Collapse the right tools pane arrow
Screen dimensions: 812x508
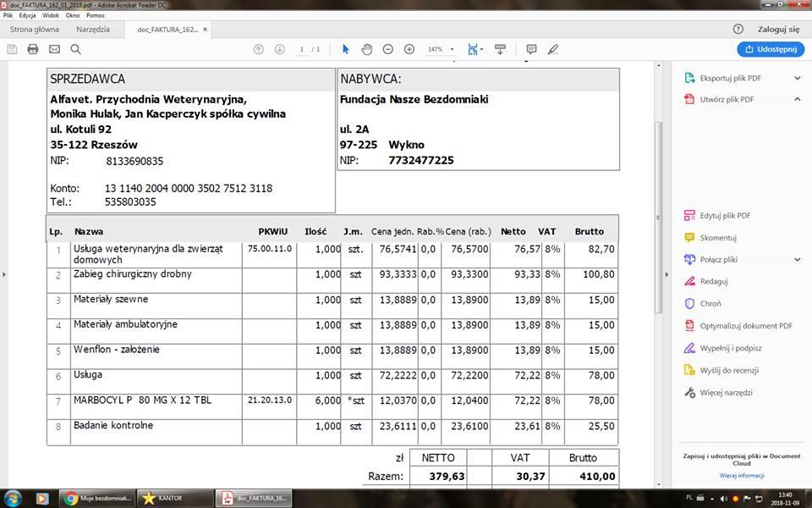click(667, 274)
